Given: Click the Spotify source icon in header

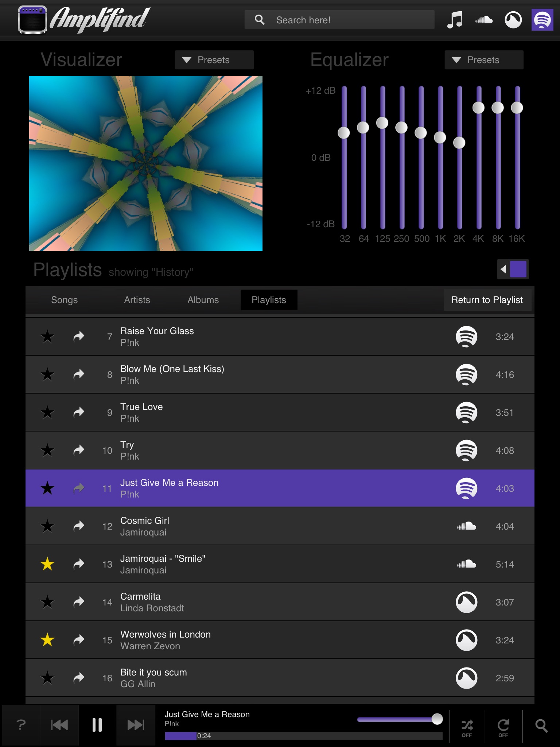Looking at the screenshot, I should tap(542, 20).
